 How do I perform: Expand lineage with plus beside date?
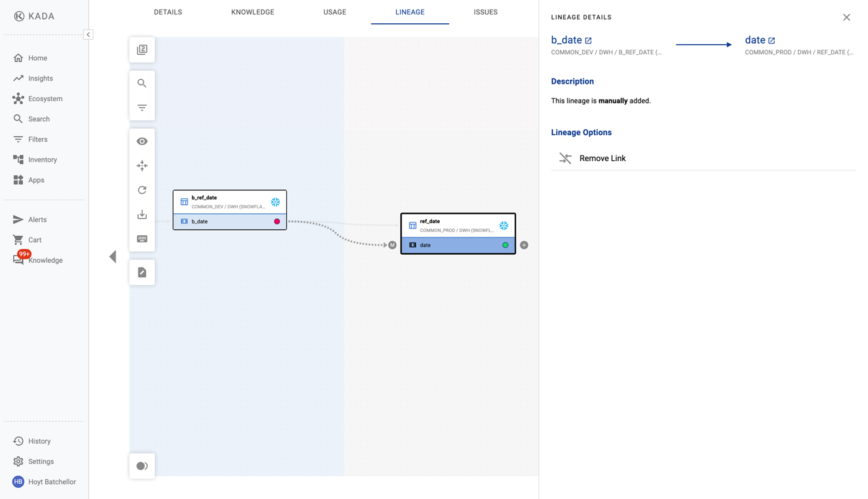click(524, 245)
